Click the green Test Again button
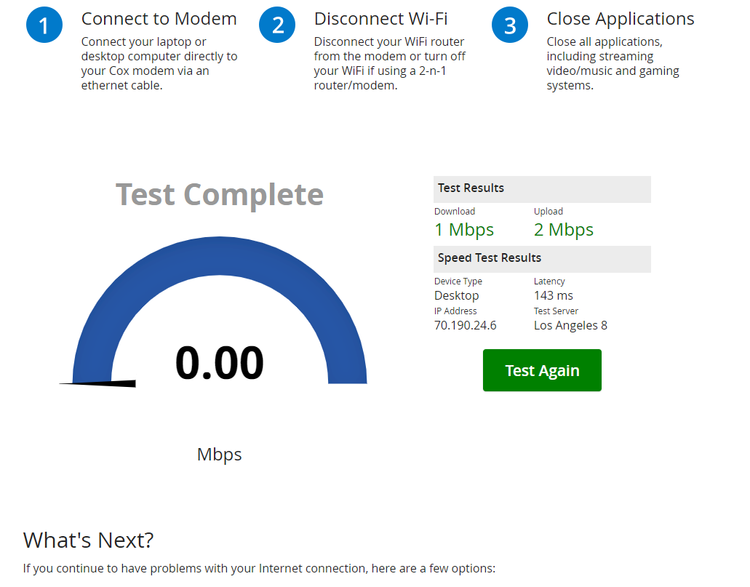Viewport: 750px width, 587px height. coord(542,370)
